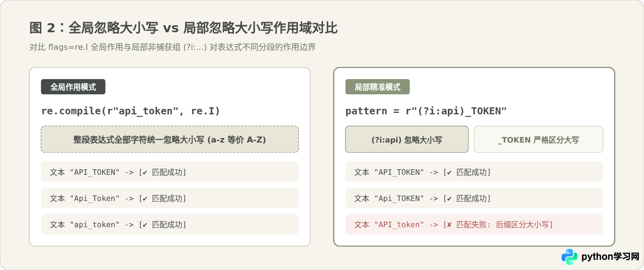Image resolution: width=644 pixels, height=270 pixels.
Task: Select the "API_TOKEN" row in the 局部精准模式 panel
Action: (x=474, y=172)
